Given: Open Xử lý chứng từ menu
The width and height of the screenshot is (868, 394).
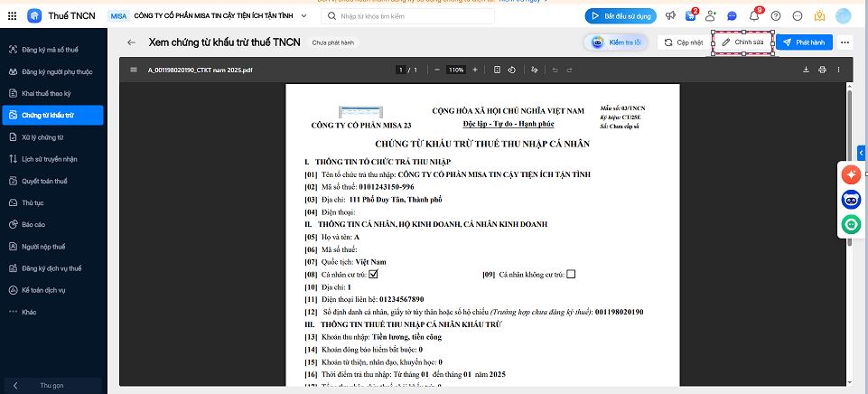Looking at the screenshot, I should 52,137.
